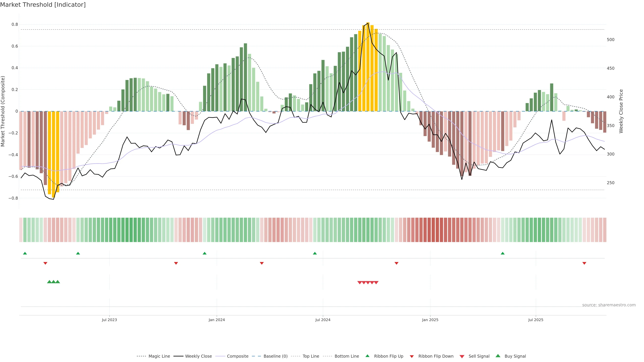
Task: Click the Jan 2025 axis label
Action: point(430,320)
